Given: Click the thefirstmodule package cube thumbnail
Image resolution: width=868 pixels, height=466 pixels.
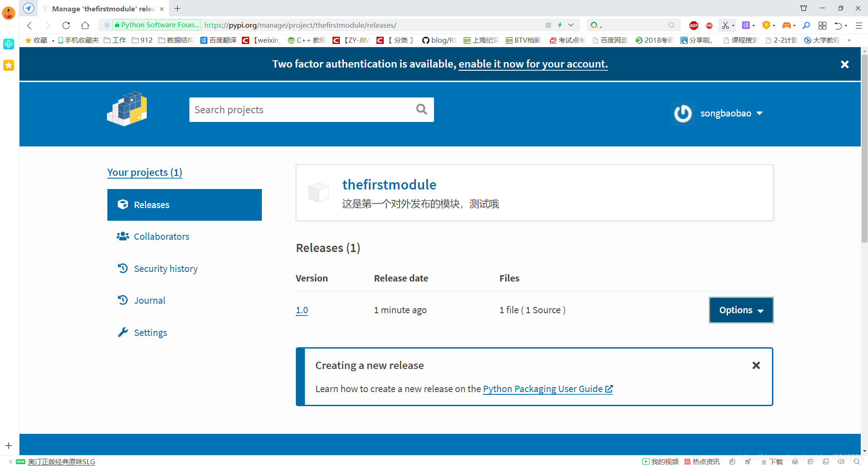Looking at the screenshot, I should (x=318, y=192).
